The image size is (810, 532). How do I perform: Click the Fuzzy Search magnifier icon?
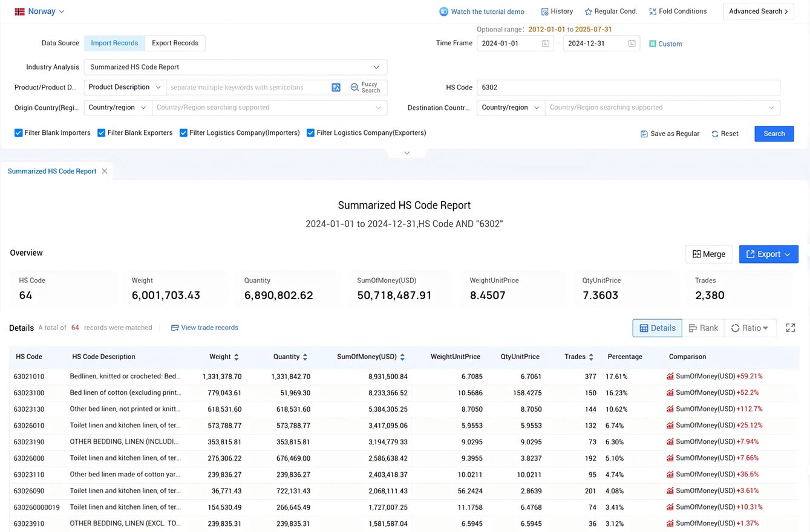pyautogui.click(x=354, y=88)
